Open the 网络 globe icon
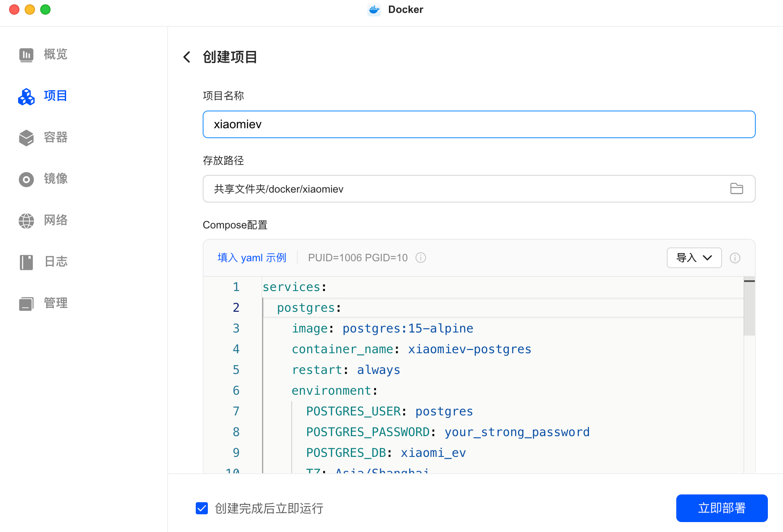783x532 pixels. pyautogui.click(x=26, y=221)
